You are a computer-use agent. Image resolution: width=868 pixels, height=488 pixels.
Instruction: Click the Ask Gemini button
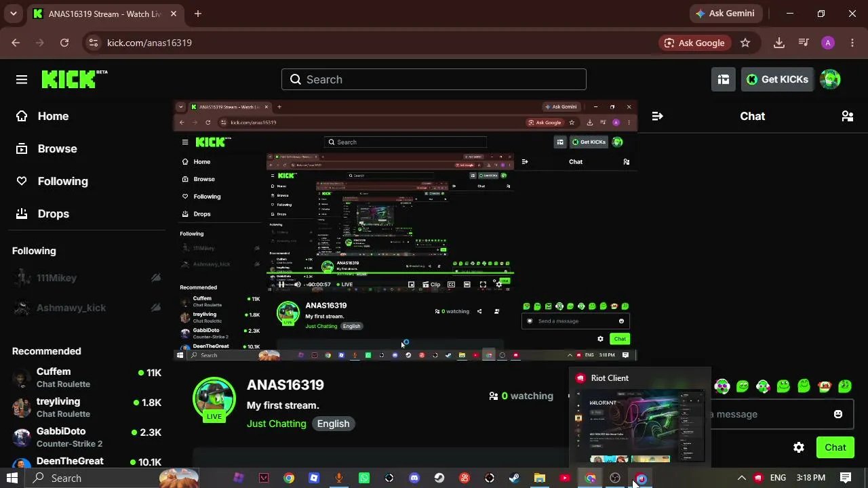[727, 14]
